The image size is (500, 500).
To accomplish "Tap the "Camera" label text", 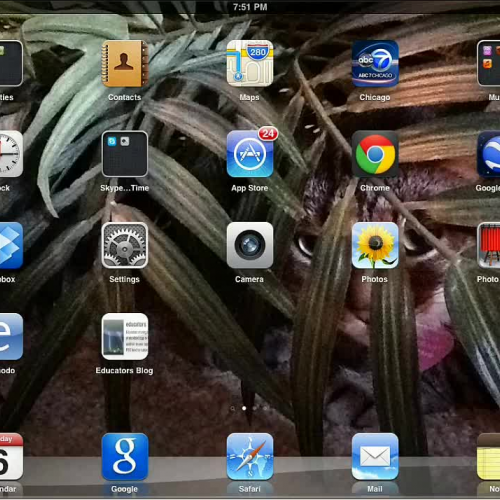I will point(249,279).
